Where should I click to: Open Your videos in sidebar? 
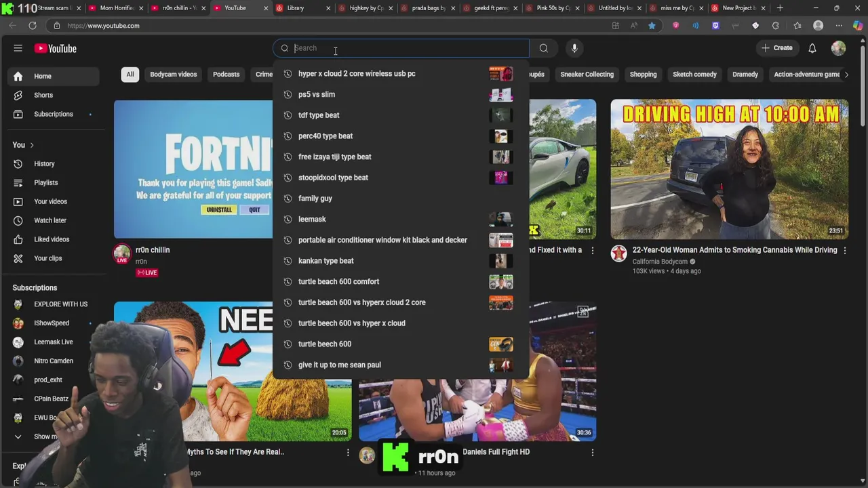pos(54,201)
